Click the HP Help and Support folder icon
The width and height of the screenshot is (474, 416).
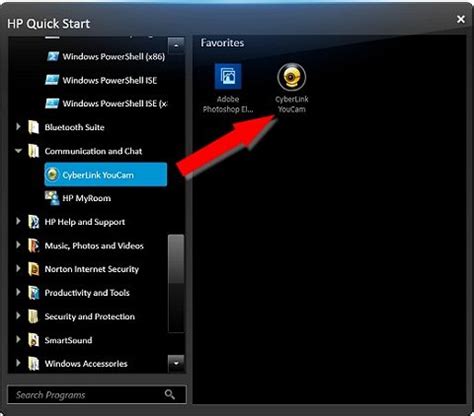(33, 222)
